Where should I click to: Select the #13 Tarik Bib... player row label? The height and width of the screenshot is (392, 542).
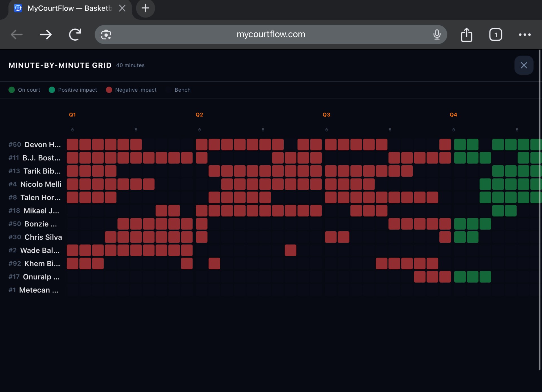(x=35, y=171)
